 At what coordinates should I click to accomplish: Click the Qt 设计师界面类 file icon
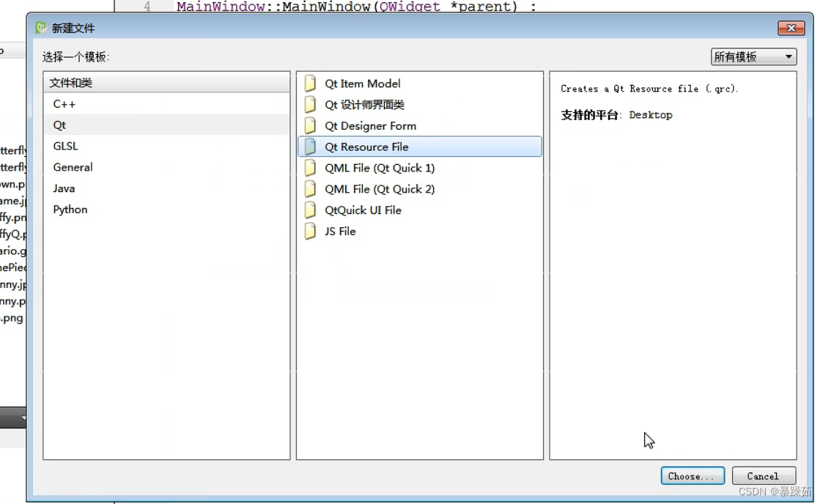tap(310, 105)
